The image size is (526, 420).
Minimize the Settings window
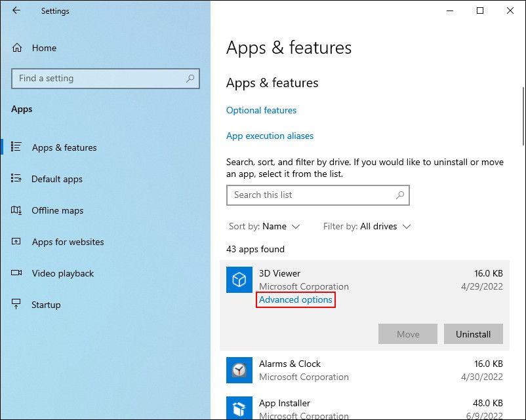450,10
